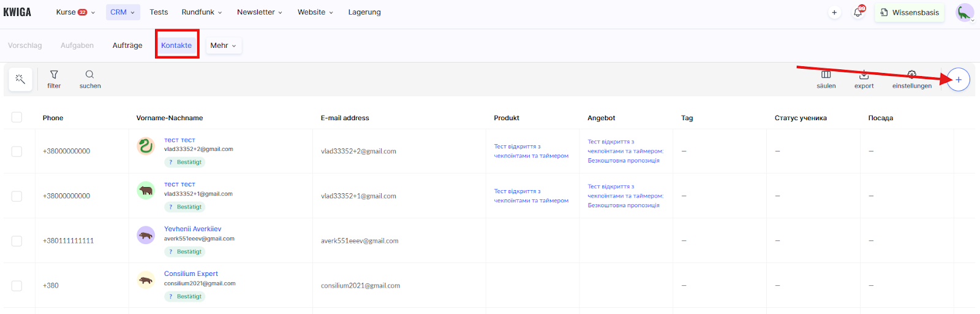Open einstellungen gear icon
The height and width of the screenshot is (314, 980).
911,75
